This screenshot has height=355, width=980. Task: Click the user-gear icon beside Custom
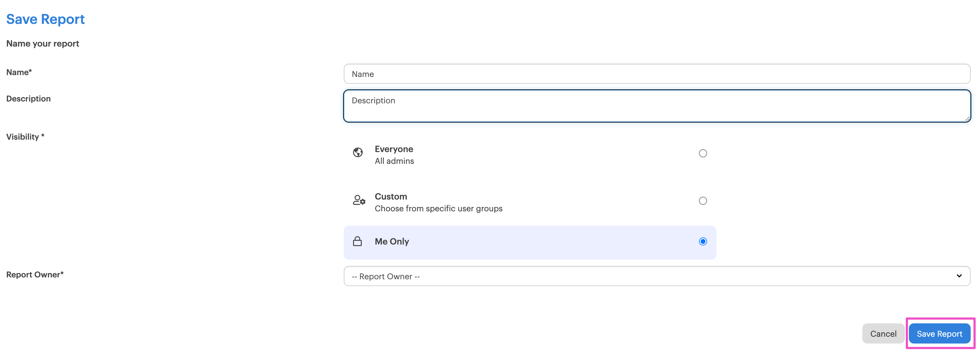coord(359,200)
